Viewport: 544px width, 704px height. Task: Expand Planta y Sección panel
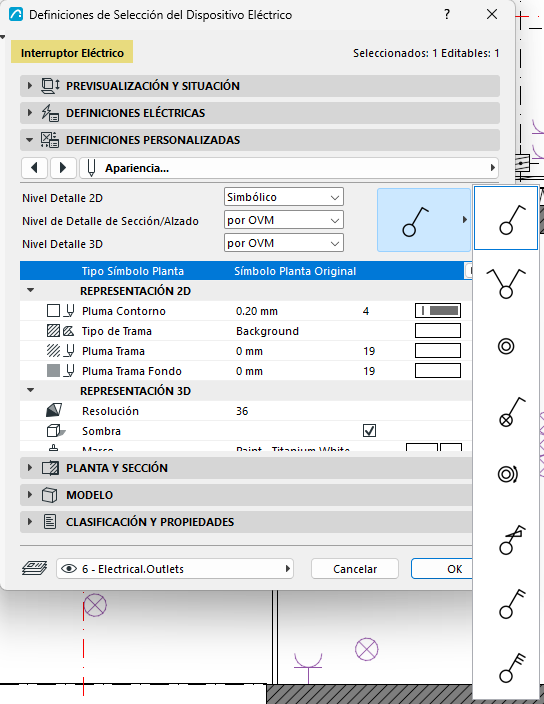(x=30, y=467)
